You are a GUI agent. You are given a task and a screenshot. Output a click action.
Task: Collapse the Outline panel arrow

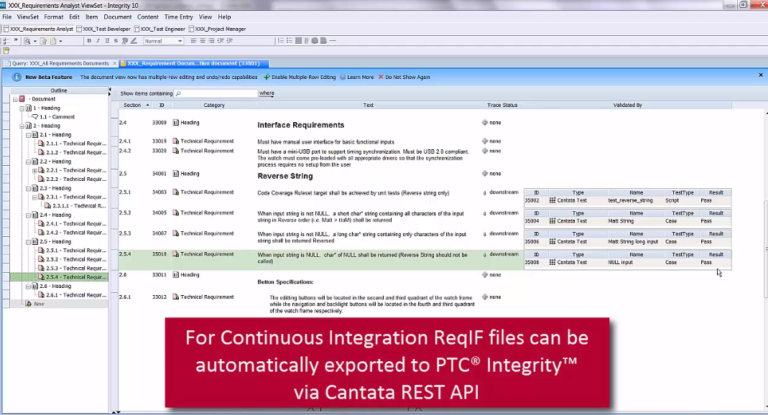pos(110,90)
